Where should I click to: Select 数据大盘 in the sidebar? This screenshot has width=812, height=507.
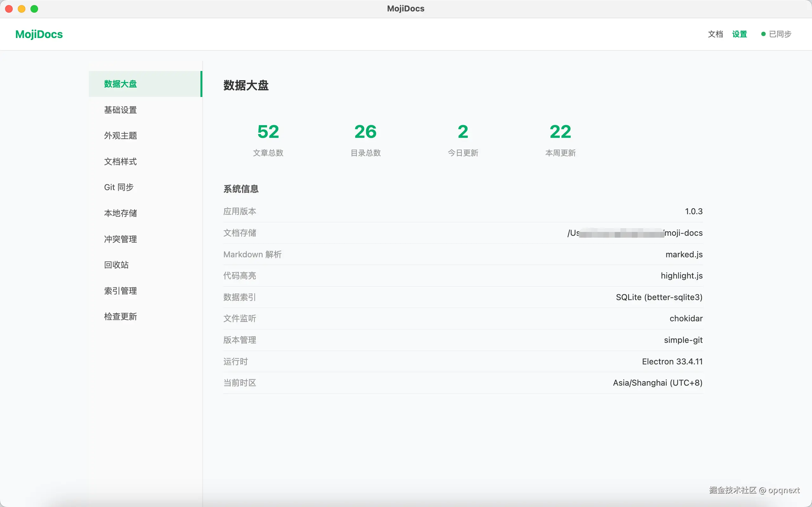(x=121, y=84)
